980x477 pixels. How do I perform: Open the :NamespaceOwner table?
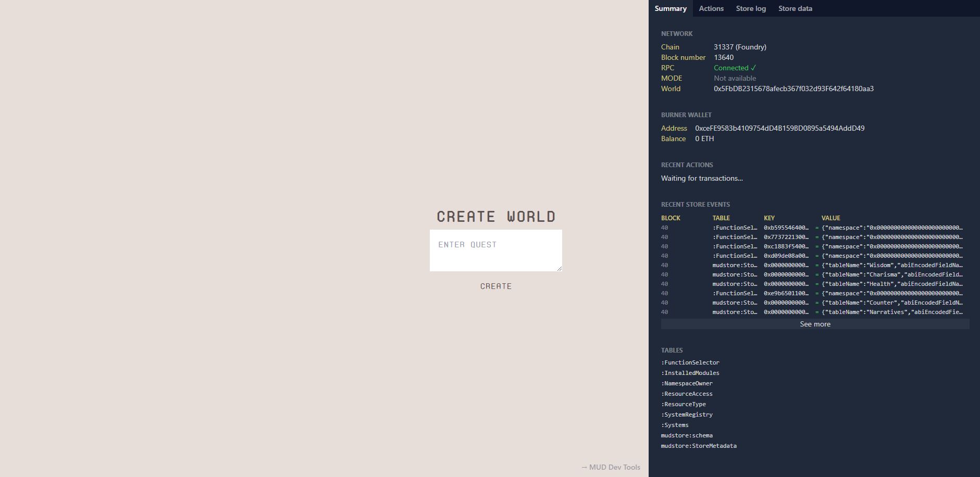[x=687, y=383]
